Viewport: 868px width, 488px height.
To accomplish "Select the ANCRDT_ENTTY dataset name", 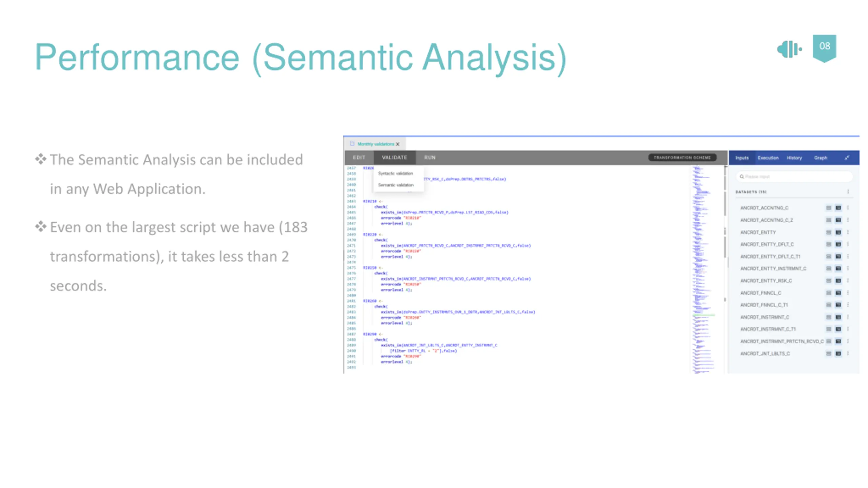I will point(758,232).
